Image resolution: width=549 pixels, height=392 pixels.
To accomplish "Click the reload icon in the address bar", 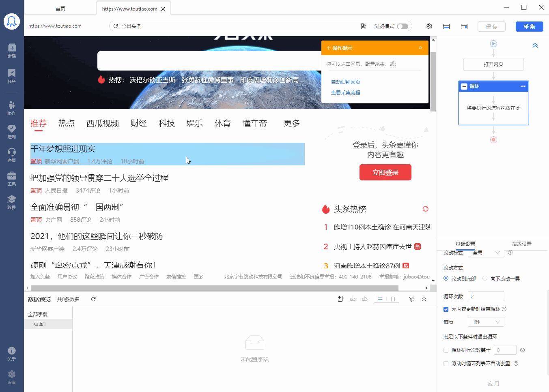I will (116, 26).
